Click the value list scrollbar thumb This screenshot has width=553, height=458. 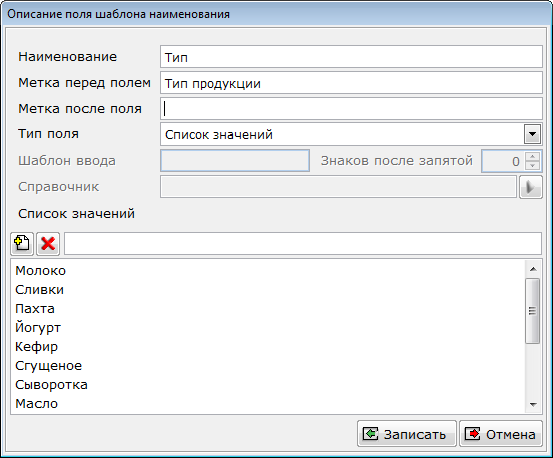(533, 311)
